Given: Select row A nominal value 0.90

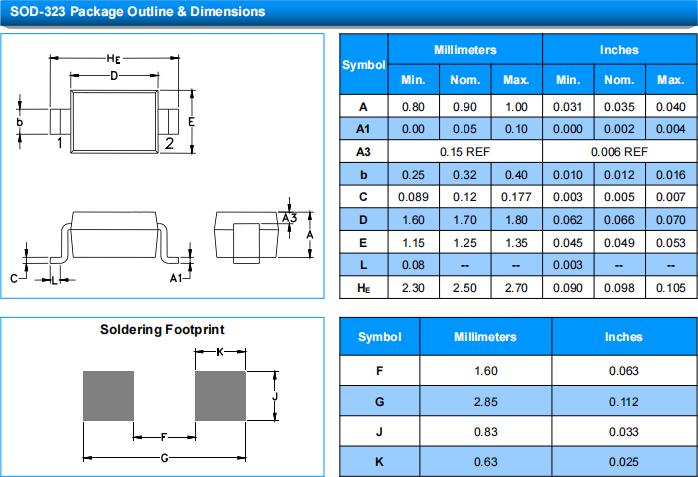Looking at the screenshot, I should [x=465, y=107].
